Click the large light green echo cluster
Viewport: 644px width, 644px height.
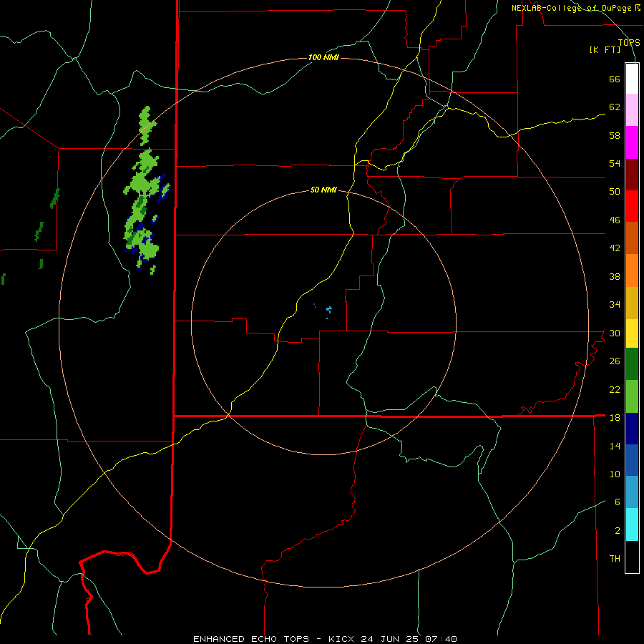click(144, 205)
